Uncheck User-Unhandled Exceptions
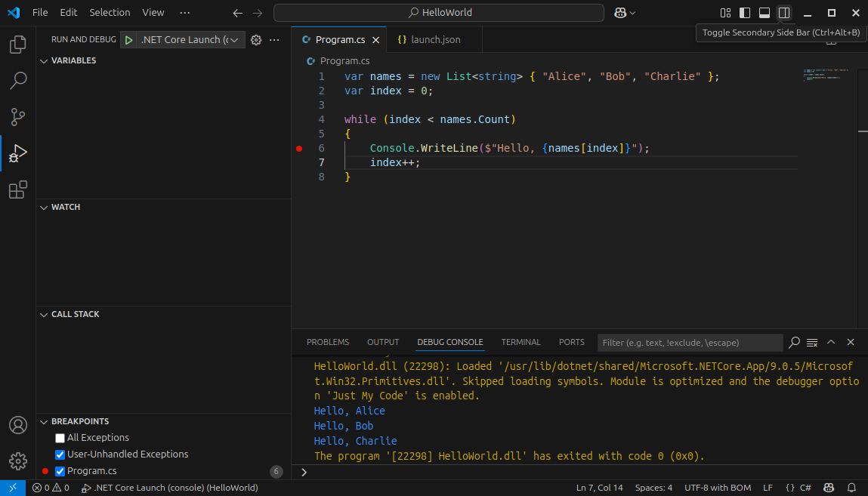The width and height of the screenshot is (868, 496). pos(60,454)
